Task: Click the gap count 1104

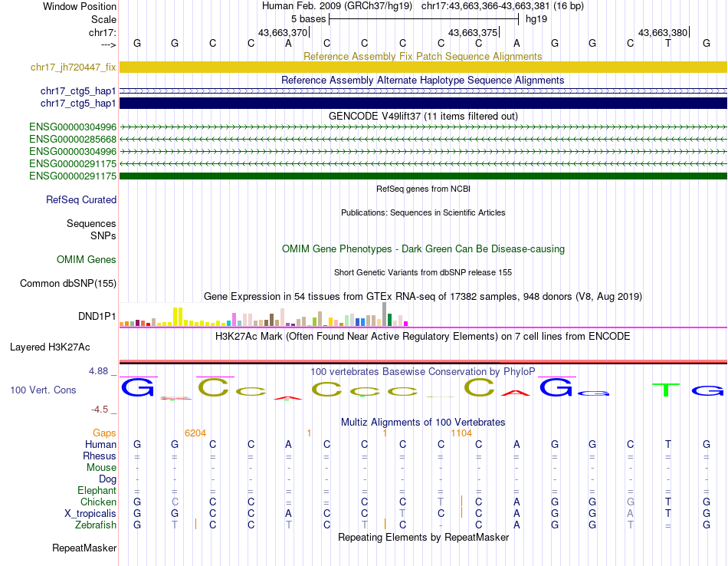Action: click(461, 433)
